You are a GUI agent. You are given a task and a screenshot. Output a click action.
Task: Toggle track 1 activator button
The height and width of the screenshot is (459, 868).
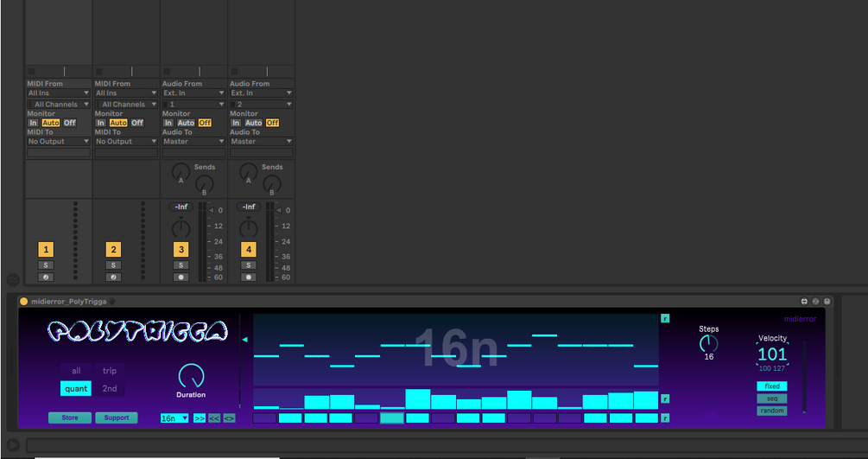[x=46, y=250]
